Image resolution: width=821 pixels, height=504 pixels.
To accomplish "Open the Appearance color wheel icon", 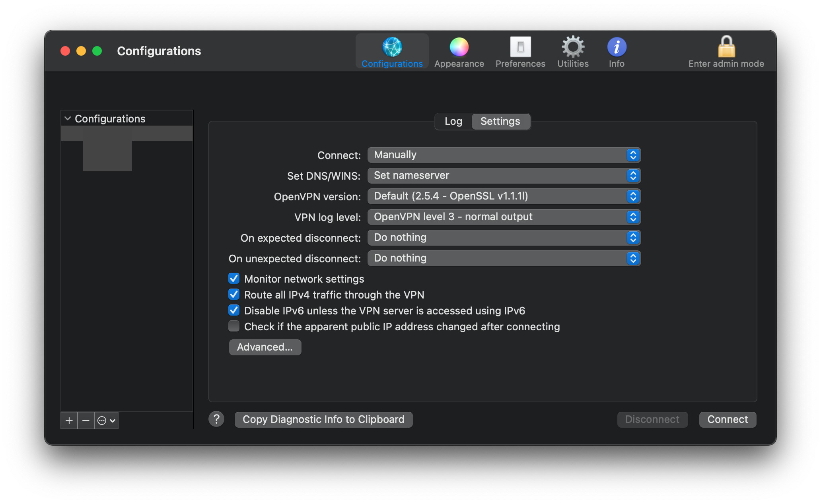I will 459,47.
